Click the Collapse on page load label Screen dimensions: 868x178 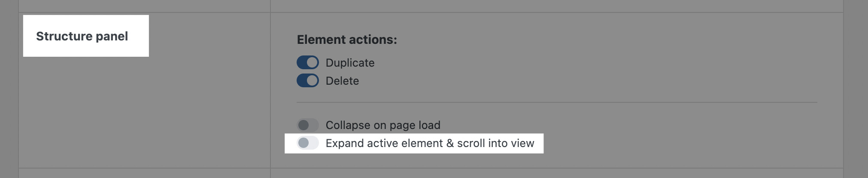[383, 125]
